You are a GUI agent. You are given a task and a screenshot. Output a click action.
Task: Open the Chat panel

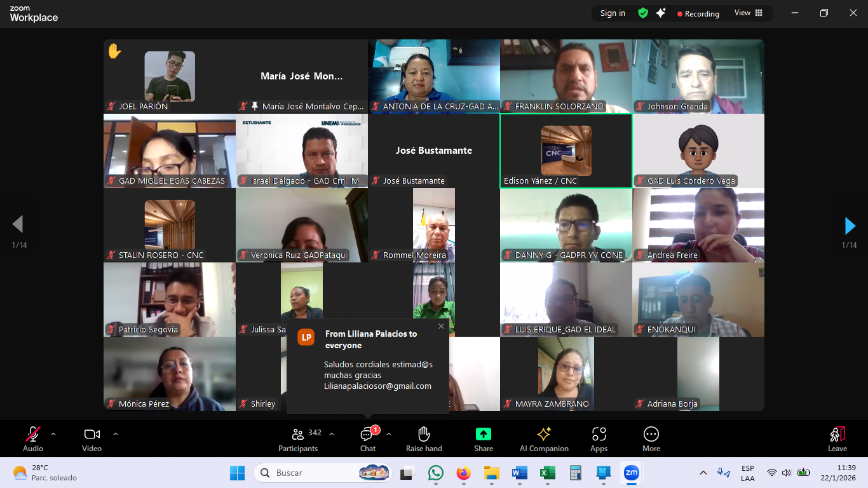point(367,439)
